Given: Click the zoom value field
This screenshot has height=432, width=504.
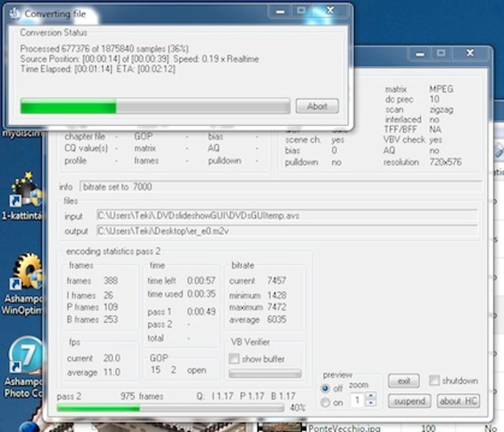Looking at the screenshot, I should (358, 400).
